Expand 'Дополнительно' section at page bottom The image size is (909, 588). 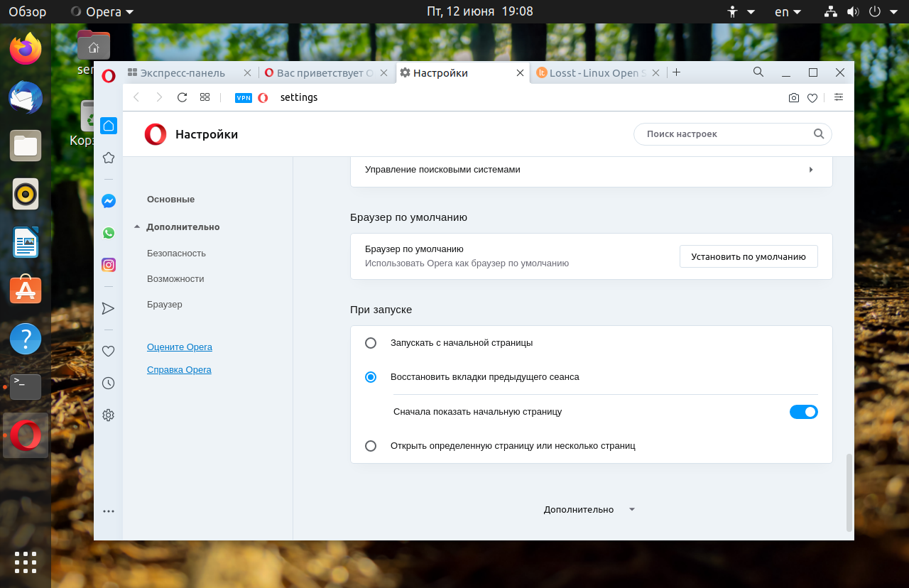pos(589,509)
